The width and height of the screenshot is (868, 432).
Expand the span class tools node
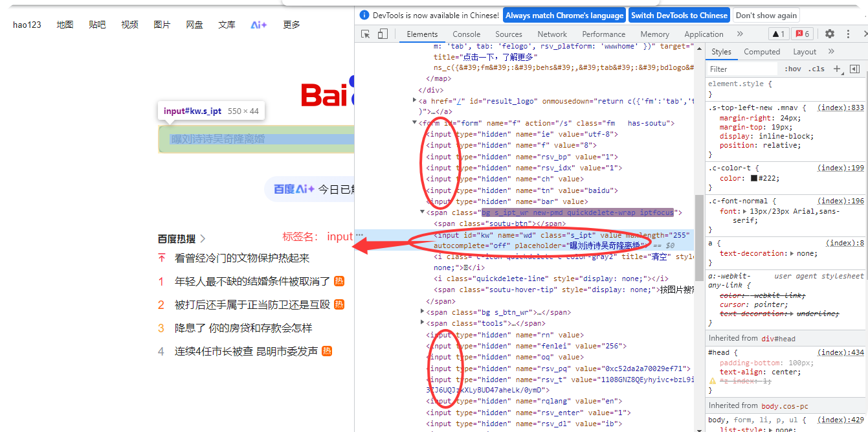pyautogui.click(x=423, y=323)
